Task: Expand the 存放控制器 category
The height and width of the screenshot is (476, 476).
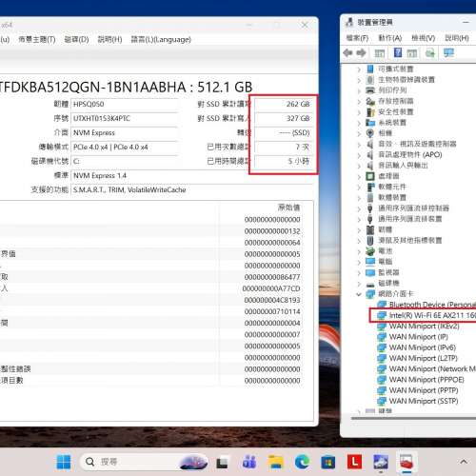Action: coord(359,102)
